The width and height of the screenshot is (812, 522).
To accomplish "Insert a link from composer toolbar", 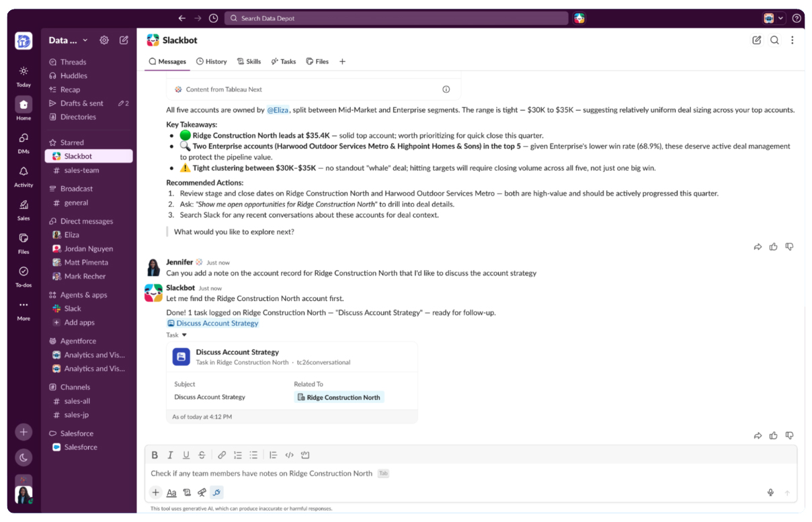I will click(x=222, y=455).
